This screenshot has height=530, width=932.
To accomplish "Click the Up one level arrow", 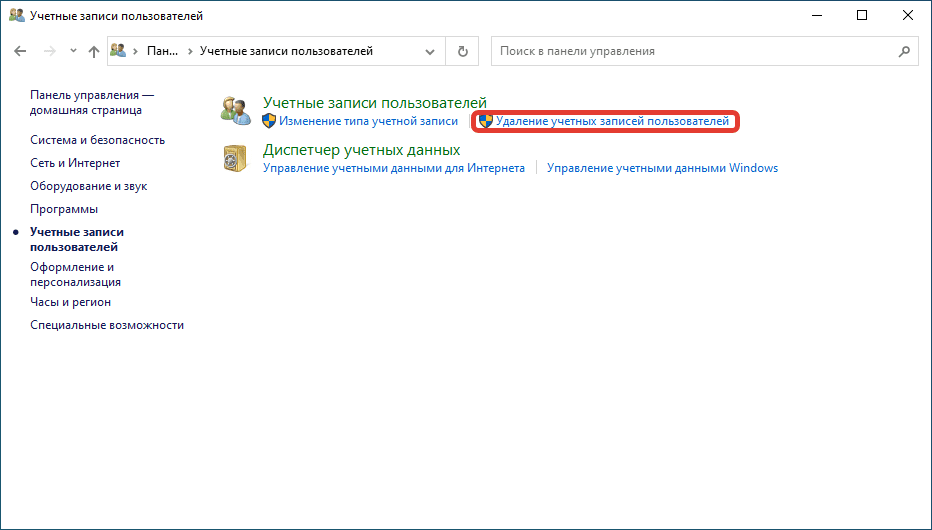I will coord(94,51).
